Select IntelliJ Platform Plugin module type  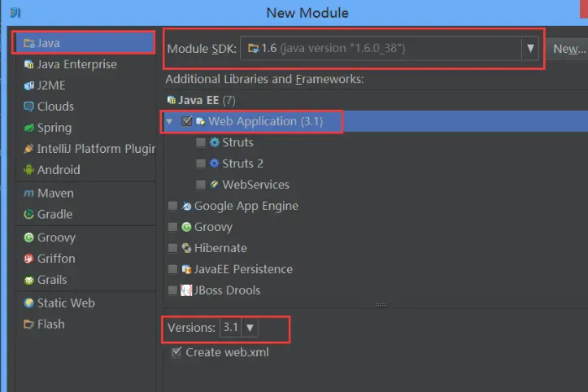point(85,149)
